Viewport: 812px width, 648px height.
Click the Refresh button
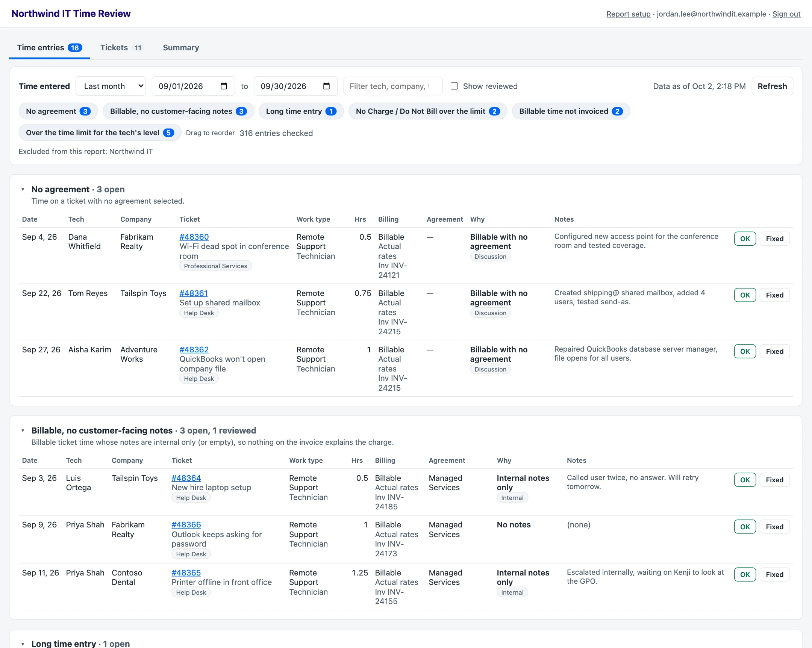(772, 86)
